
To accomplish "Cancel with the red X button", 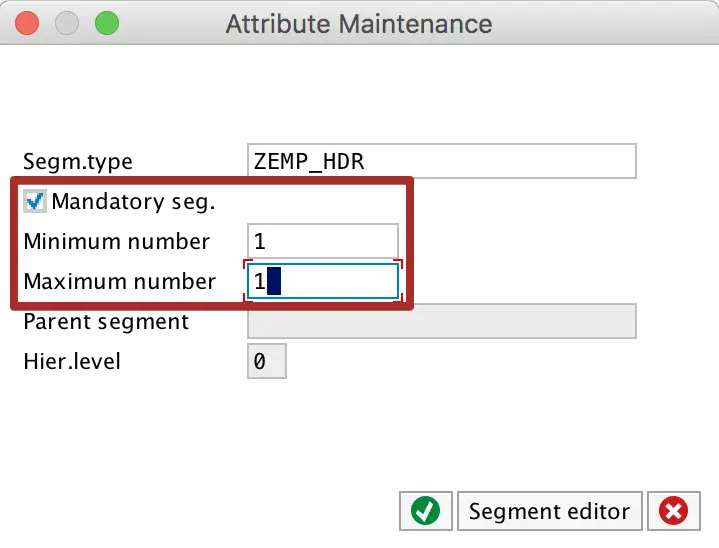I will pos(674,511).
